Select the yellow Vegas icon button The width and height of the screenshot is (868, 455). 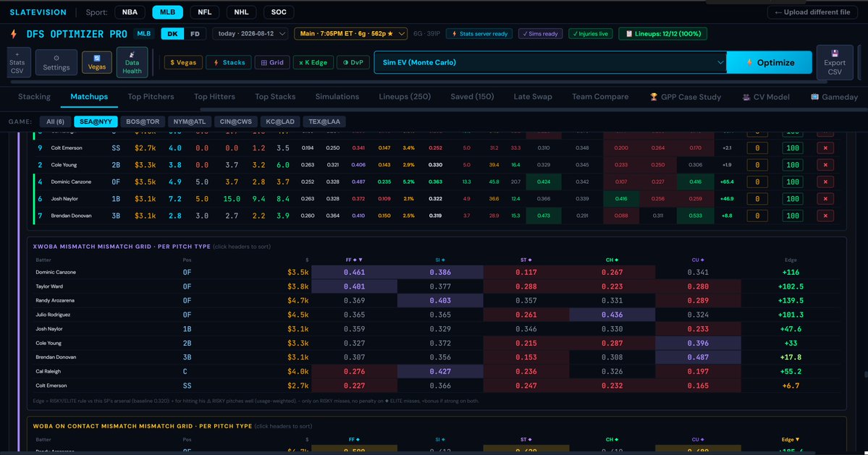pyautogui.click(x=97, y=62)
